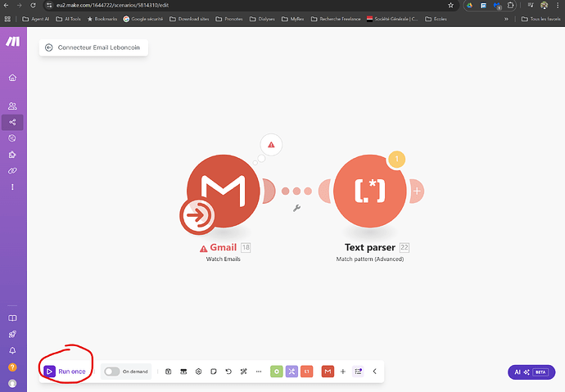Bookmark this page with the star icon
Viewport: 565px width, 392px height.
pos(450,5)
